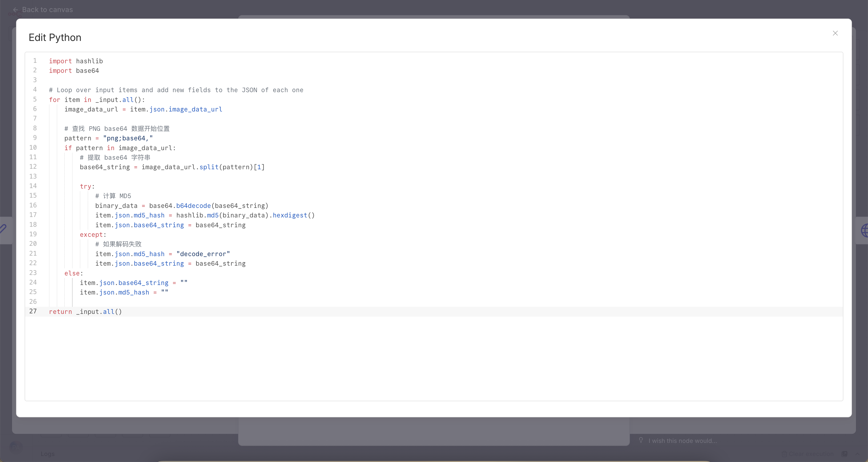Click the 'try:' keyword in code
This screenshot has width=868, height=462.
click(86, 186)
